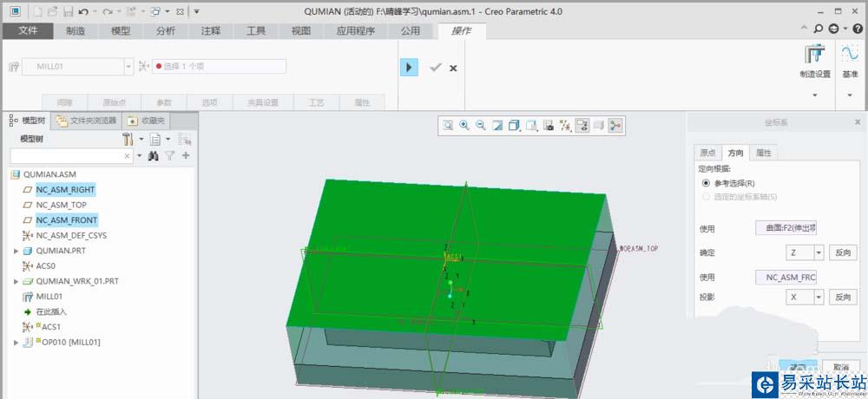Click the search magnifier icon in ribbon corner
Screen dimensions: 868x399
coord(819,29)
